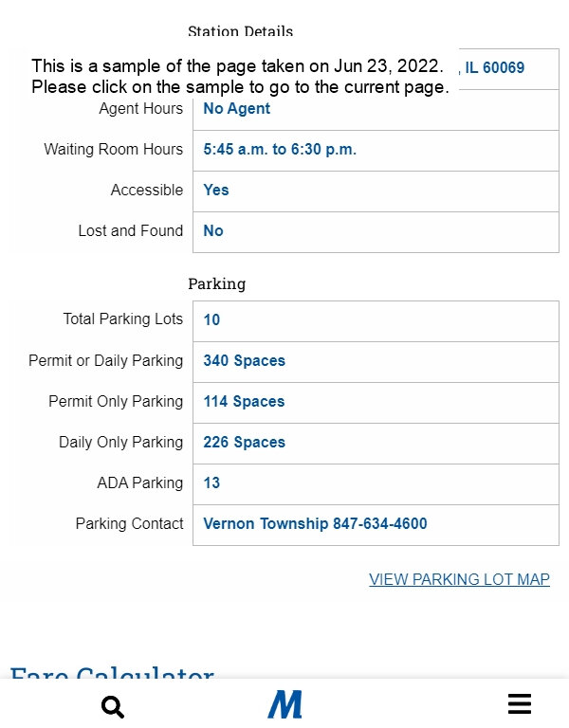The height and width of the screenshot is (728, 569).
Task: Click the Parking section heading
Action: click(217, 283)
